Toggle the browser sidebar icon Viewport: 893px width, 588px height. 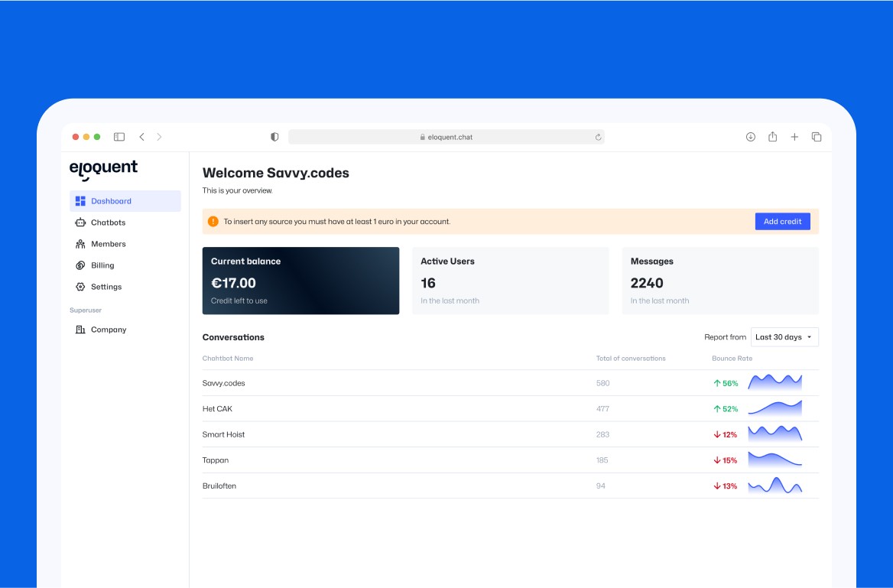(x=119, y=137)
